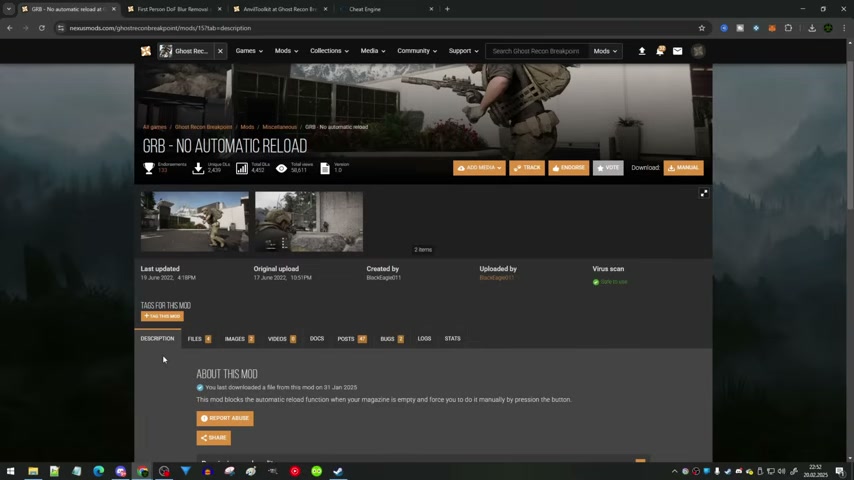Switch to AnvilToolkit browser tab
Image resolution: width=854 pixels, height=480 pixels.
(x=280, y=9)
